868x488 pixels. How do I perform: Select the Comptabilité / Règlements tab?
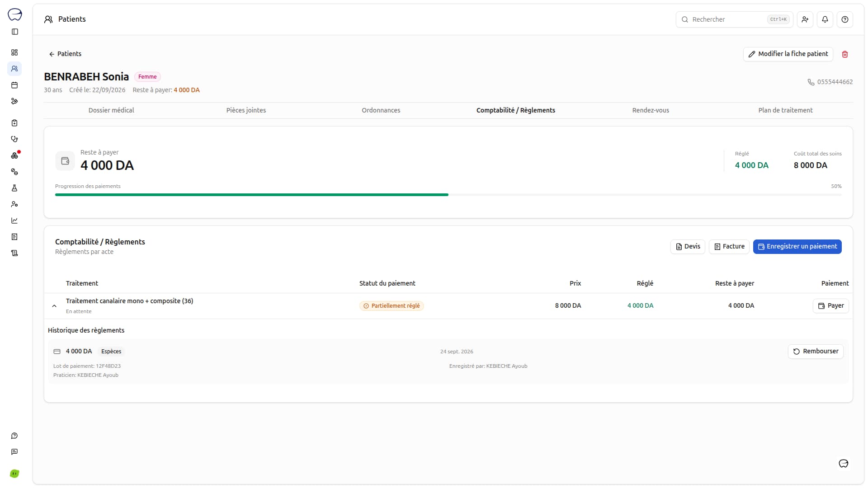[516, 110]
